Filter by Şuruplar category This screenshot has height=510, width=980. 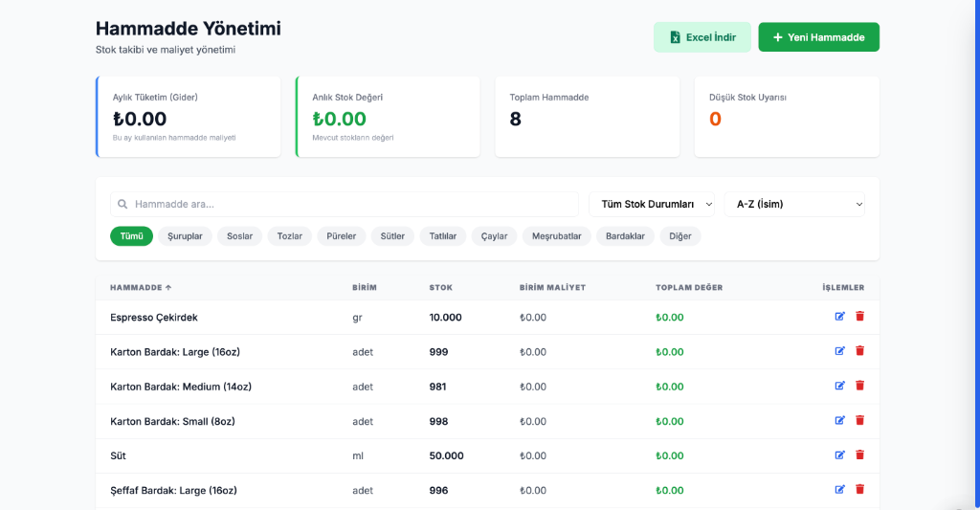pos(185,236)
